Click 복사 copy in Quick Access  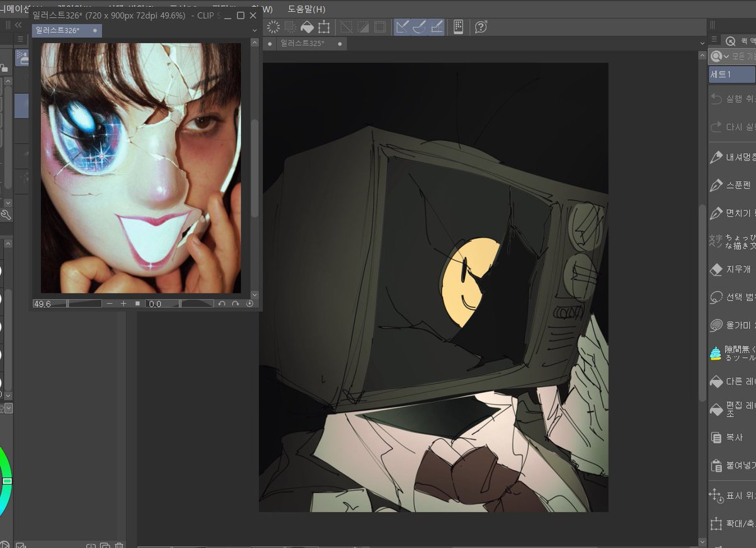tap(733, 437)
